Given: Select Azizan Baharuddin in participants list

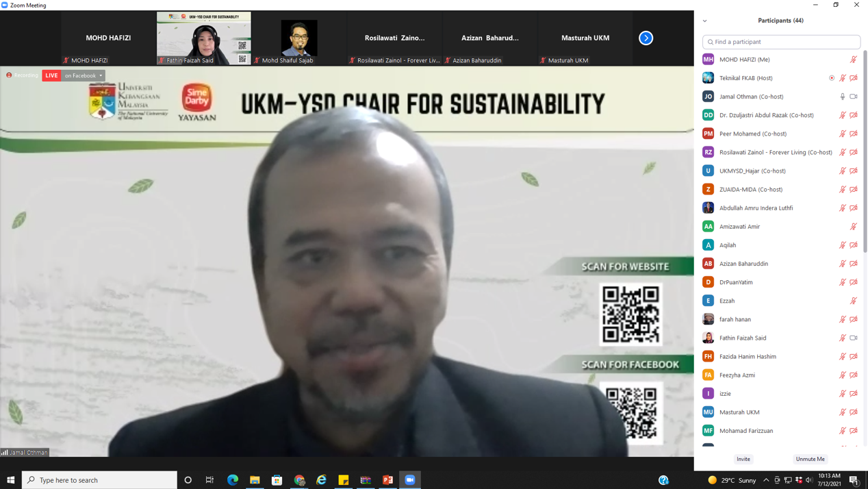Looking at the screenshot, I should click(743, 264).
